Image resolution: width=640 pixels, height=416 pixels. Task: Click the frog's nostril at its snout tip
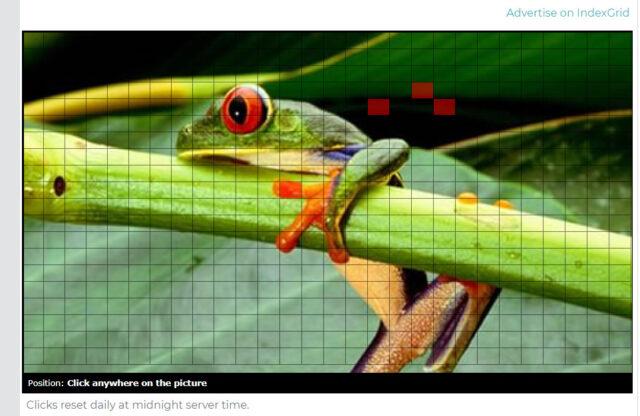(186, 130)
